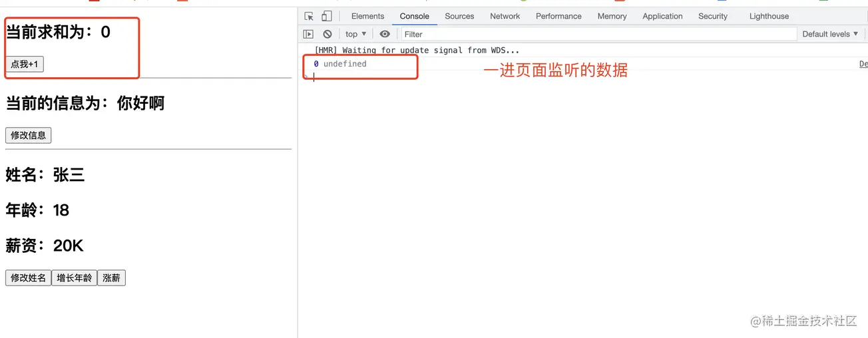Click the 姓名：张三 heading
Image resolution: width=868 pixels, height=338 pixels.
[45, 175]
